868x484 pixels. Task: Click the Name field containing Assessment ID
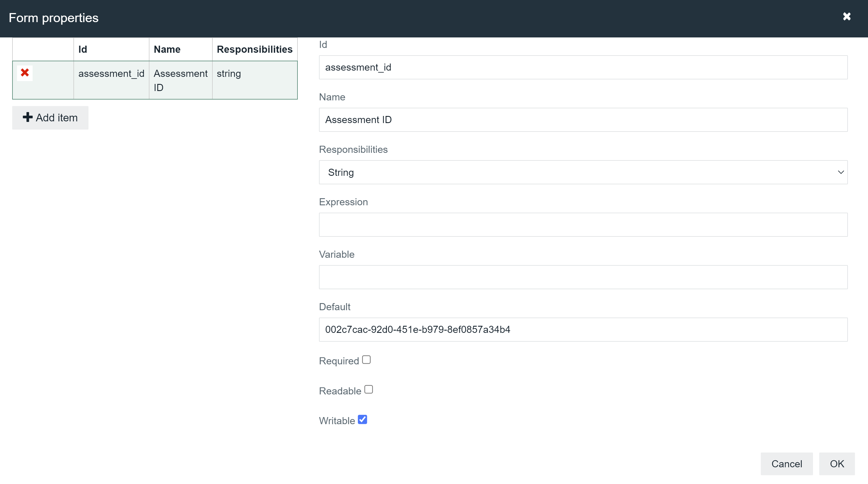click(x=583, y=120)
